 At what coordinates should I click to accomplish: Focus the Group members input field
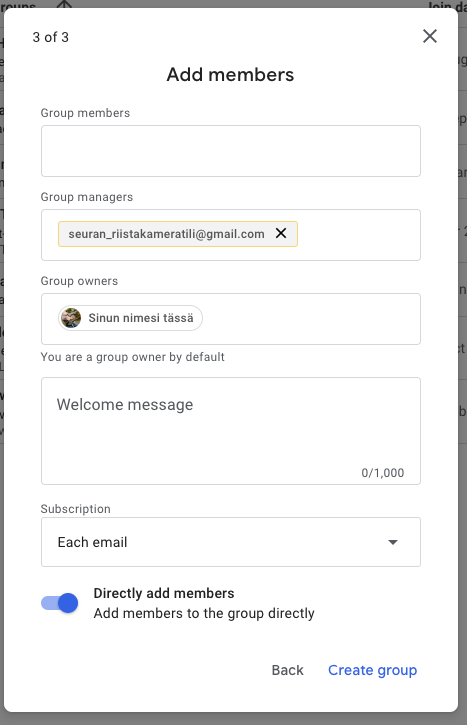231,151
